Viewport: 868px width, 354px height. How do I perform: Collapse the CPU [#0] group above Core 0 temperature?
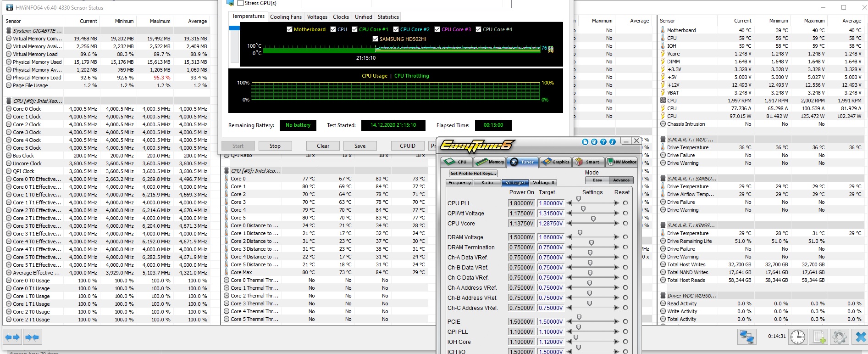[x=227, y=171]
